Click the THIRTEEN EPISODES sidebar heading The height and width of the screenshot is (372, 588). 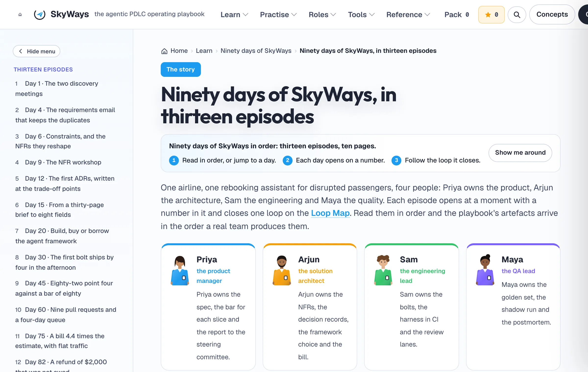[43, 70]
